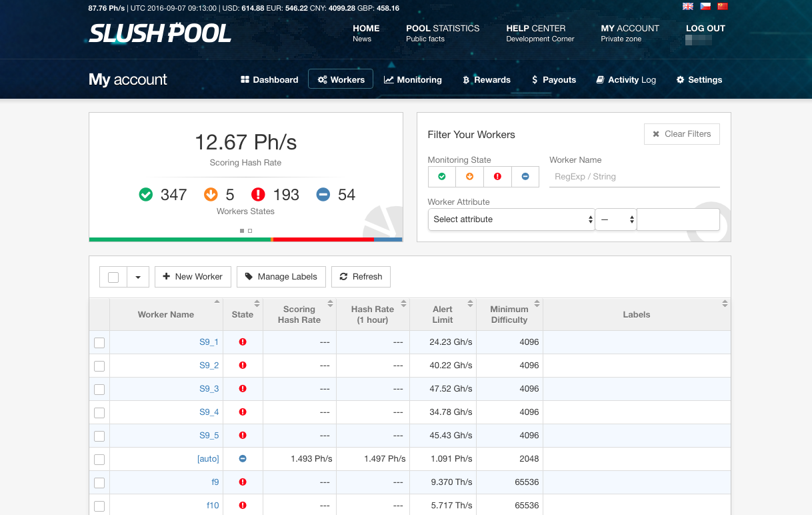This screenshot has width=812, height=515.
Task: Toggle the select-all checkbox above the worker table
Action: [113, 276]
